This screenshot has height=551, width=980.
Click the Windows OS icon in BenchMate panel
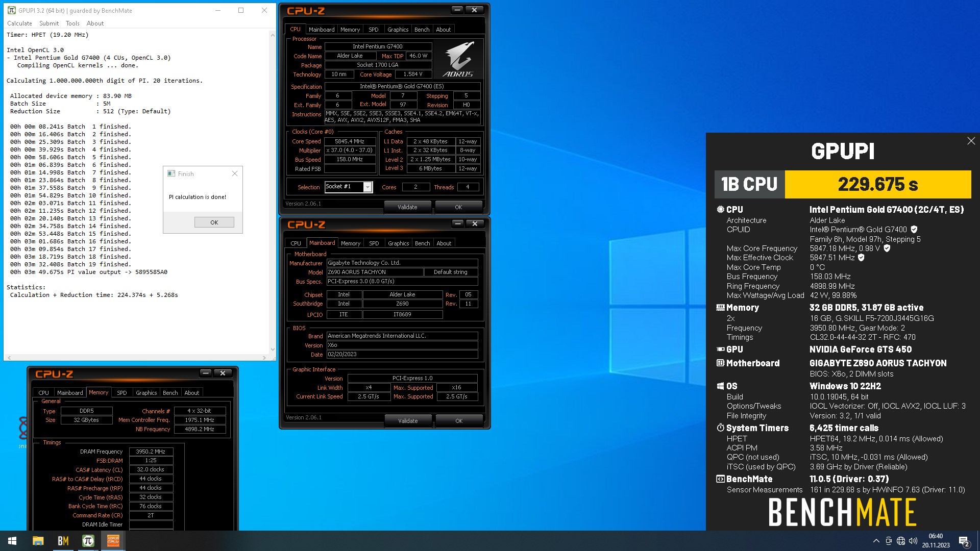click(720, 386)
